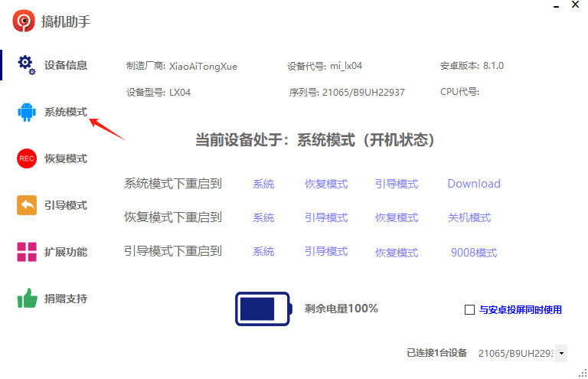Click 关机模式 in the 恢复模式下重启到 row
The height and width of the screenshot is (379, 588).
469,217
